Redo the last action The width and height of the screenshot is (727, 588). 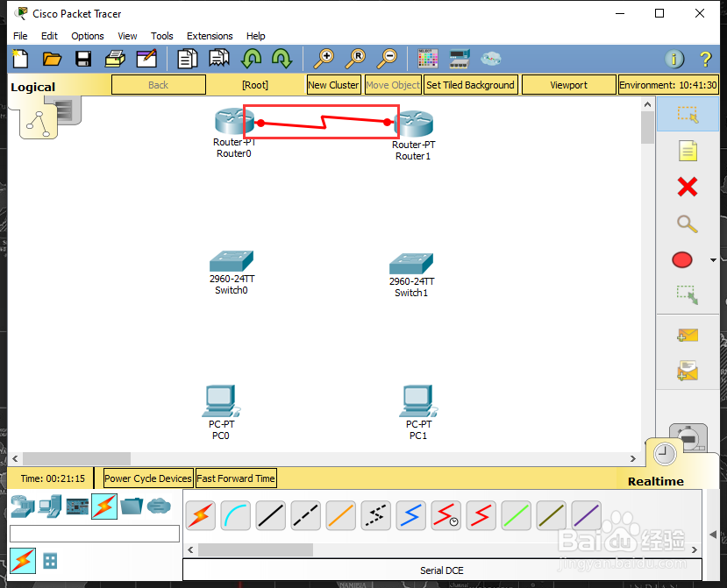point(282,59)
